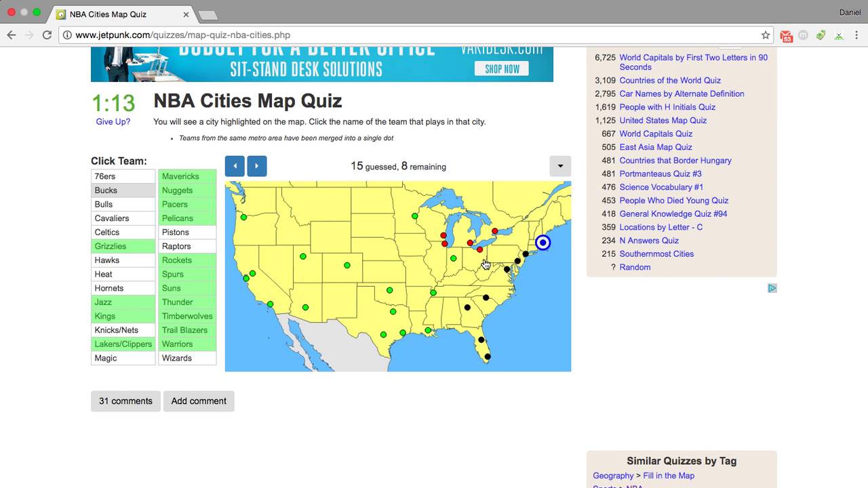Go to previous city with left arrow

[235, 166]
